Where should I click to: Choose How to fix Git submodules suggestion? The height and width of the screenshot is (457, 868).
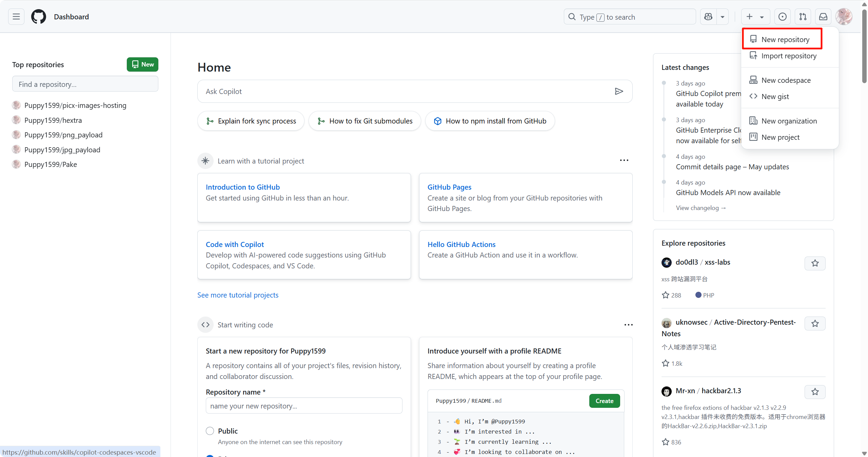365,121
